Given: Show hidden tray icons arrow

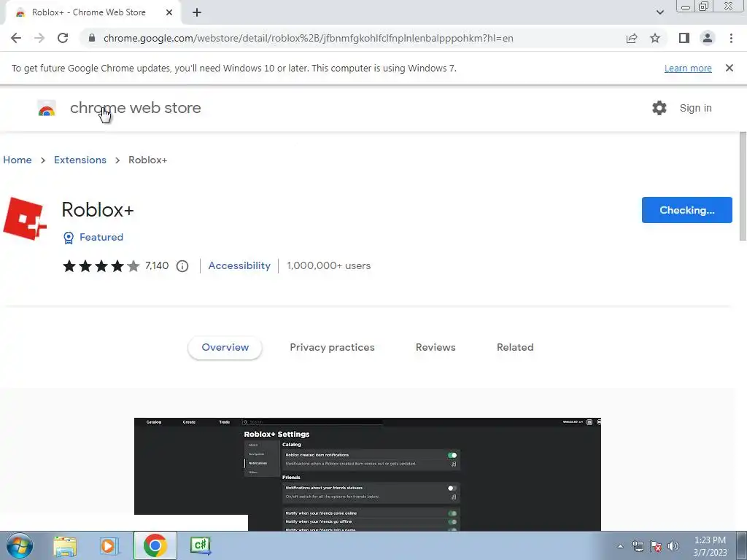Looking at the screenshot, I should coord(620,546).
